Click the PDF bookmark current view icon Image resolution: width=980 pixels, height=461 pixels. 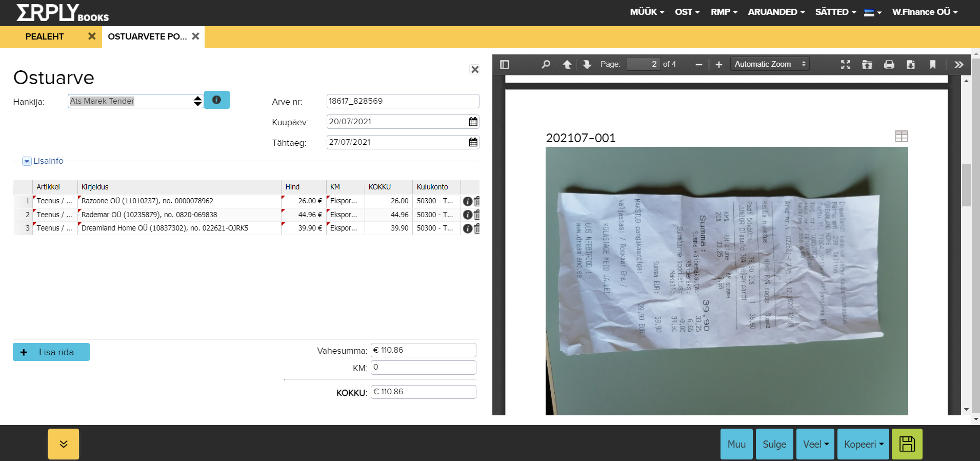933,64
